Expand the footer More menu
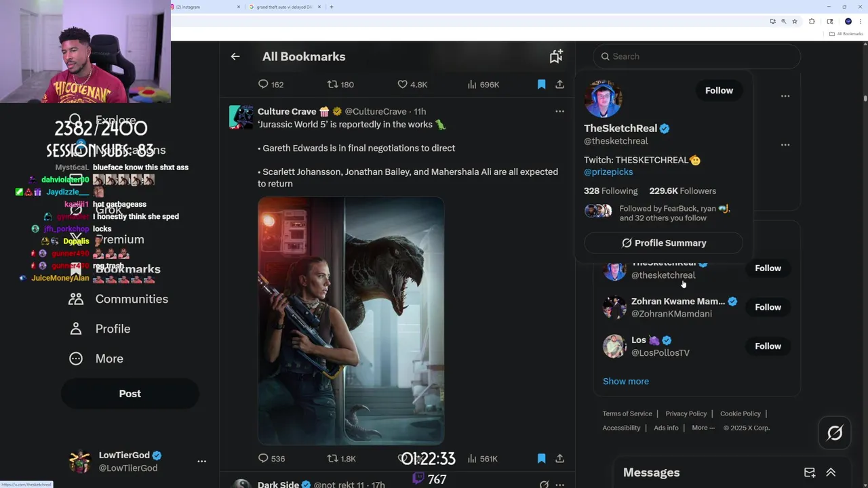This screenshot has width=868, height=488. (x=703, y=428)
